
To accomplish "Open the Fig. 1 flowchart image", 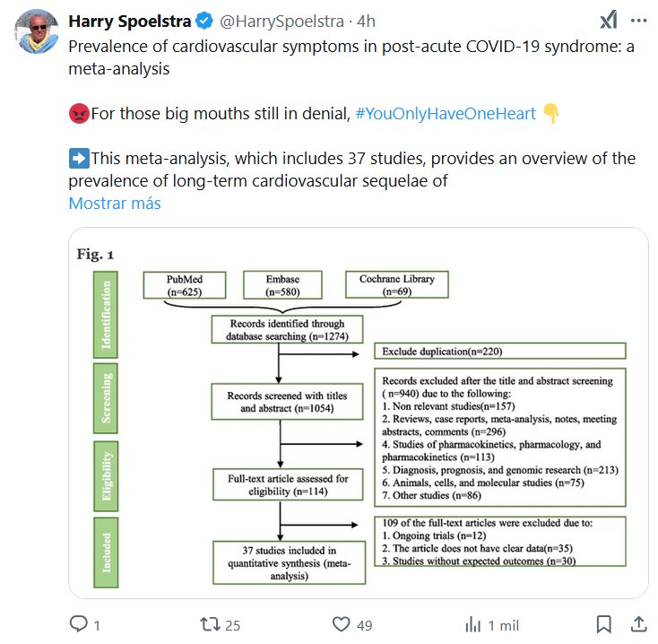I will point(358,413).
